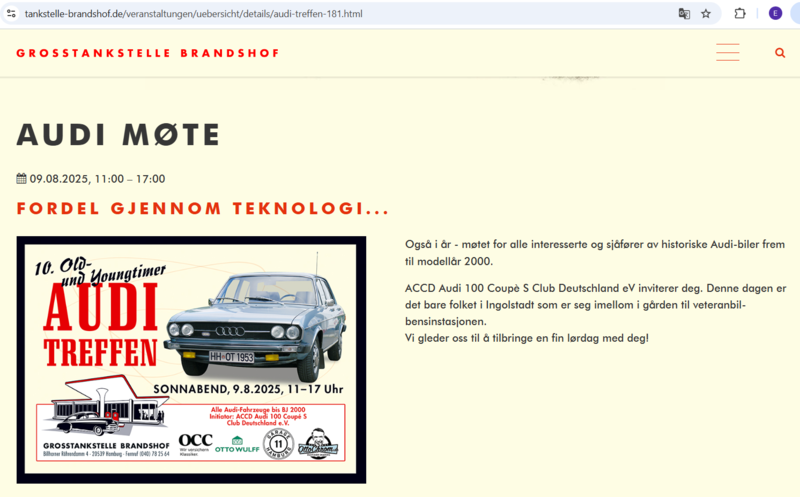Click the HH-OT 1953 license plate
The width and height of the screenshot is (800, 497).
(232, 357)
